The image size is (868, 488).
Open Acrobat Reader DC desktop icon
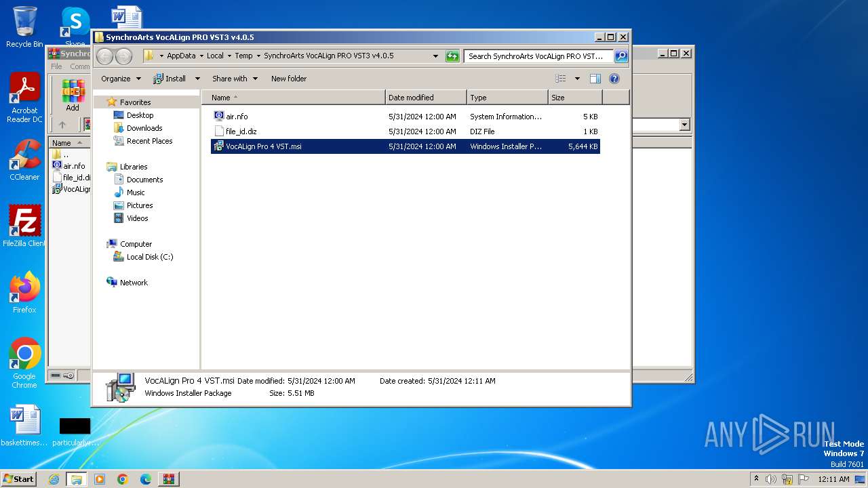24,98
